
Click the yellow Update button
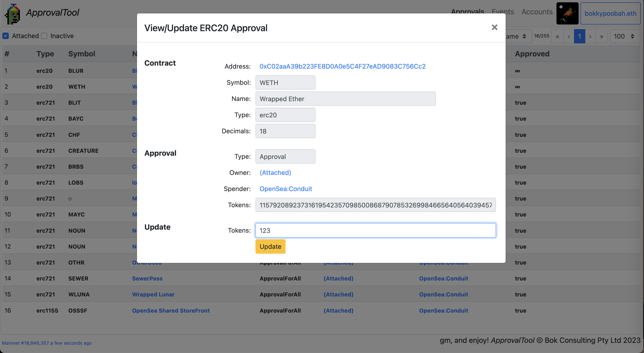point(270,246)
